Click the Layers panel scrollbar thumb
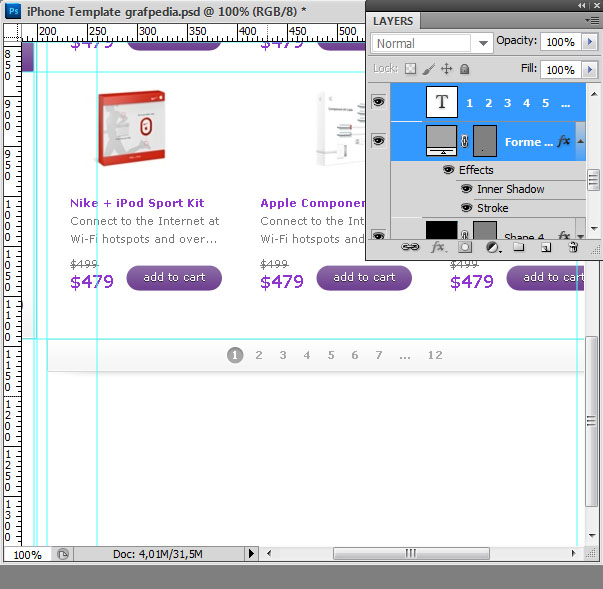The height and width of the screenshot is (589, 603). click(x=593, y=180)
